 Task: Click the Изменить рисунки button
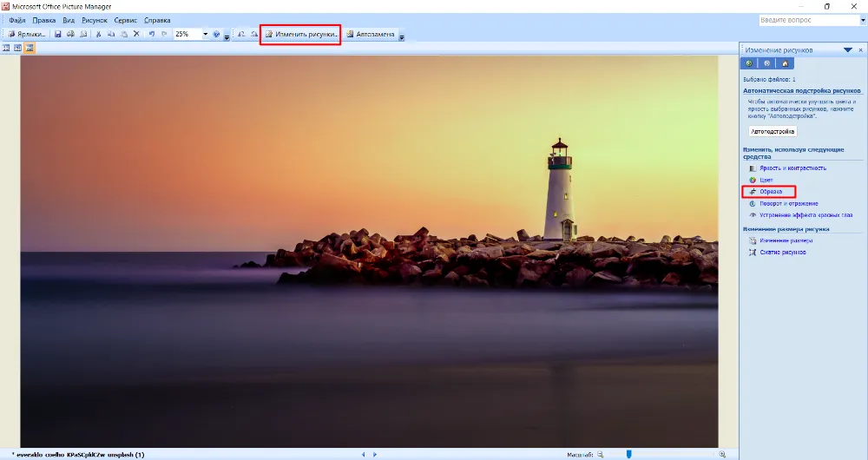tap(300, 35)
